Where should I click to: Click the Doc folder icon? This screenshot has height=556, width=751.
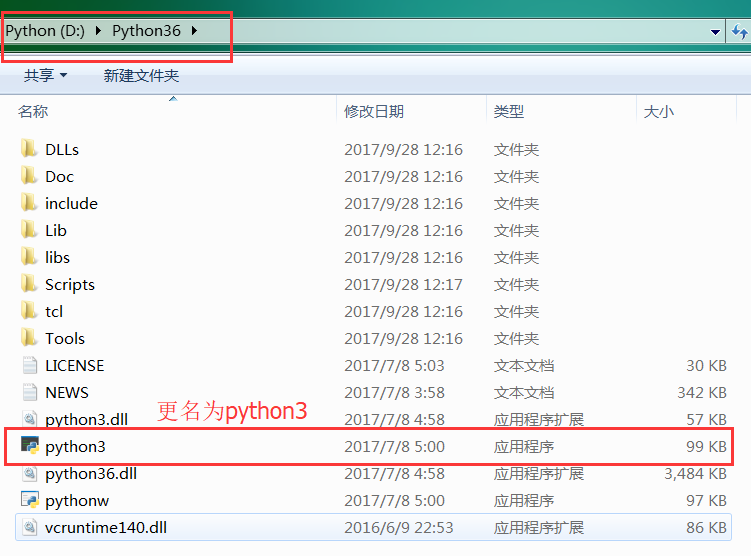[29, 175]
